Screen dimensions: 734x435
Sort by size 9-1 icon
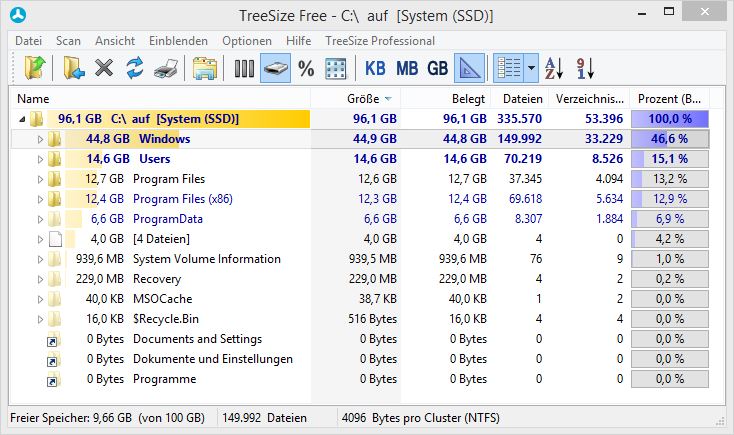click(585, 68)
